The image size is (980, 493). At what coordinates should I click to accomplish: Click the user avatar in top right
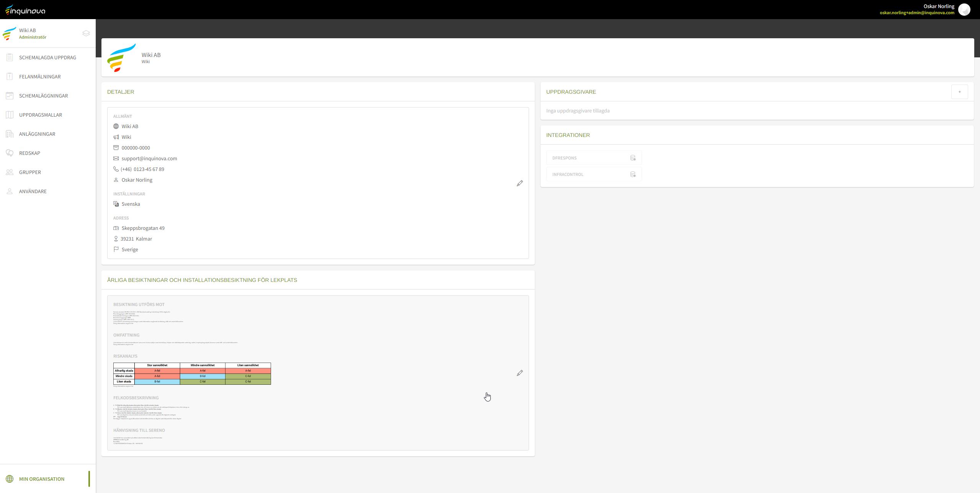point(964,10)
